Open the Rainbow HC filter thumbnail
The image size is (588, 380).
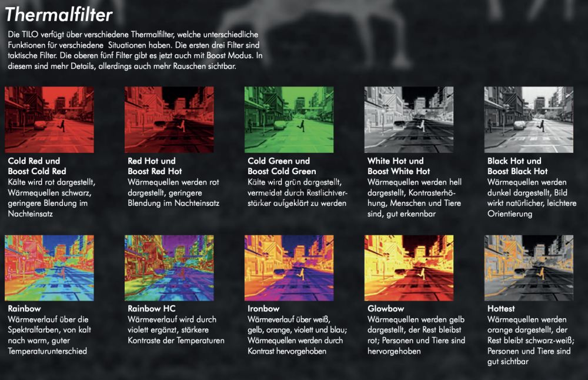pyautogui.click(x=169, y=268)
